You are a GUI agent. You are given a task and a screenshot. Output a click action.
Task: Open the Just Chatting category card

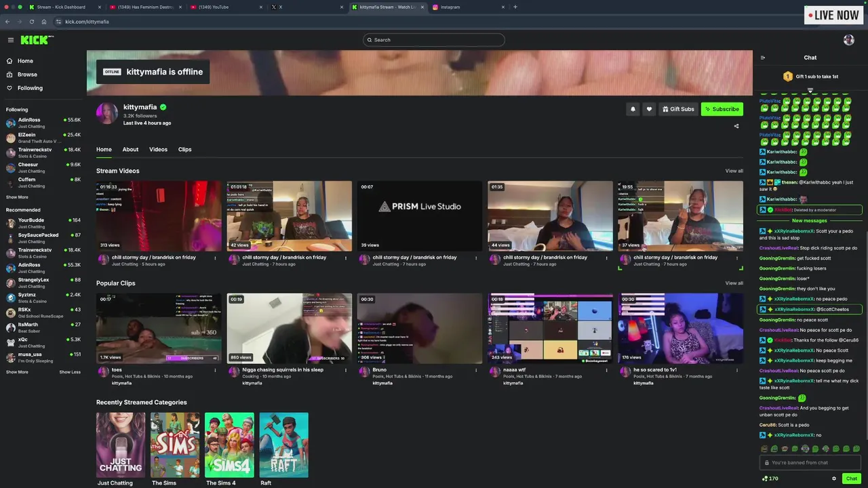[x=121, y=445]
